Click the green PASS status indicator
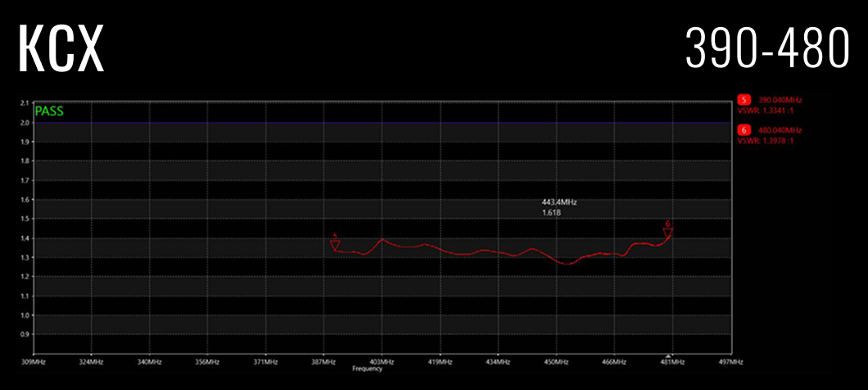868x390 pixels. click(x=49, y=111)
